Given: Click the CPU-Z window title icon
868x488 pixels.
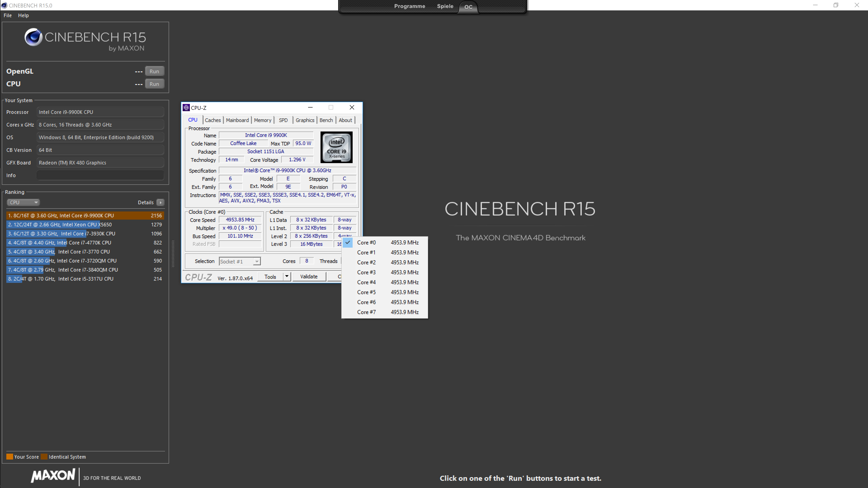Looking at the screenshot, I should pyautogui.click(x=186, y=108).
